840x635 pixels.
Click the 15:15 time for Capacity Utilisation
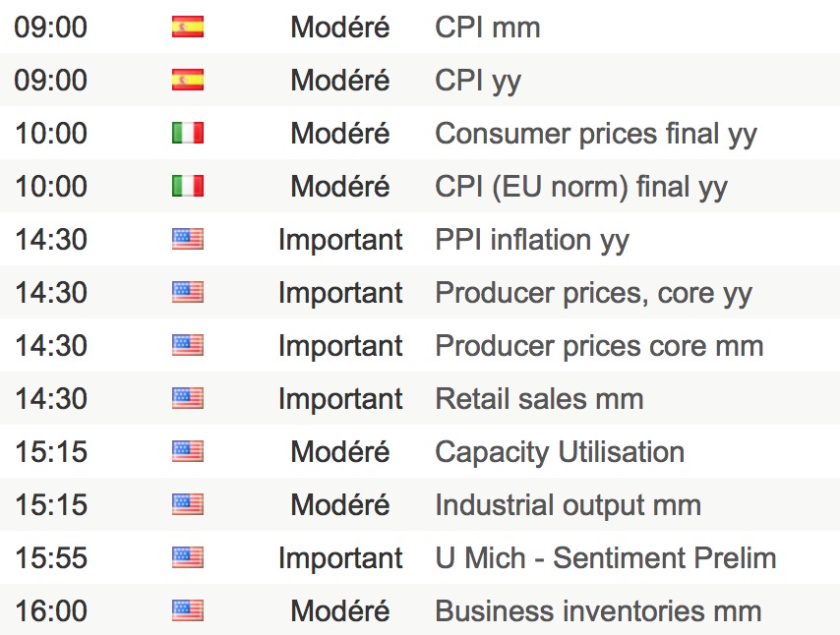51,451
